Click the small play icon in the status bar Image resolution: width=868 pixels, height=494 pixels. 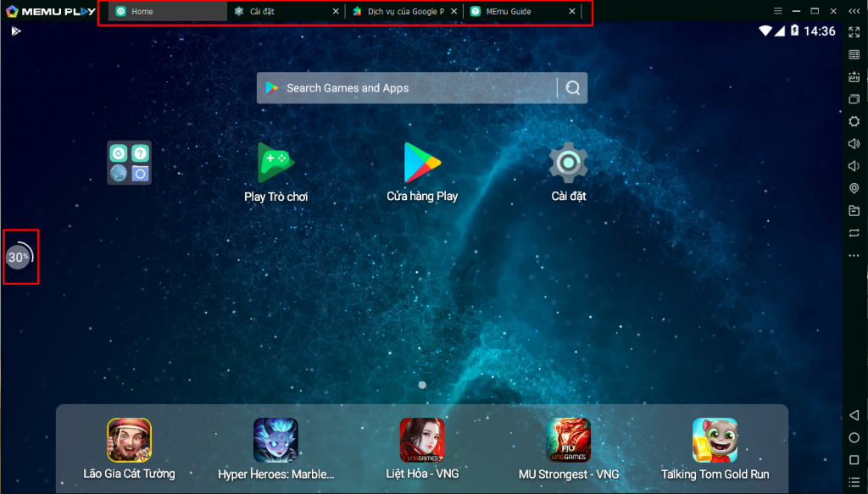coord(16,31)
